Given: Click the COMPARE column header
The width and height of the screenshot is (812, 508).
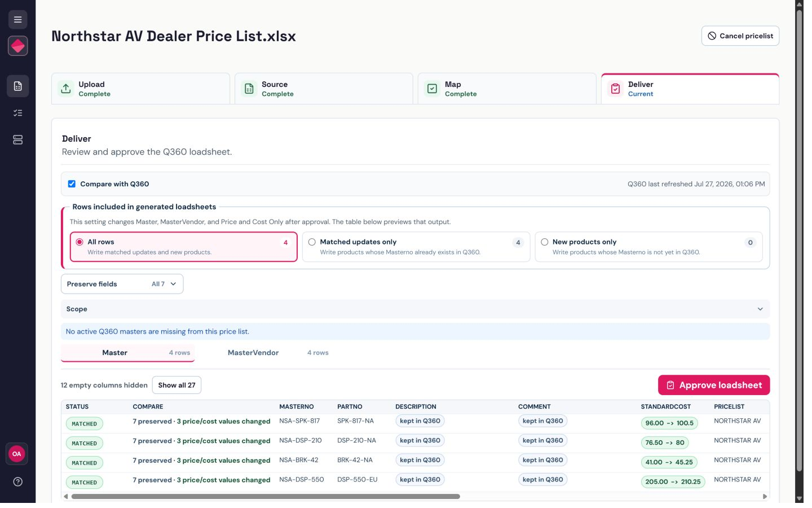Looking at the screenshot, I should point(148,407).
